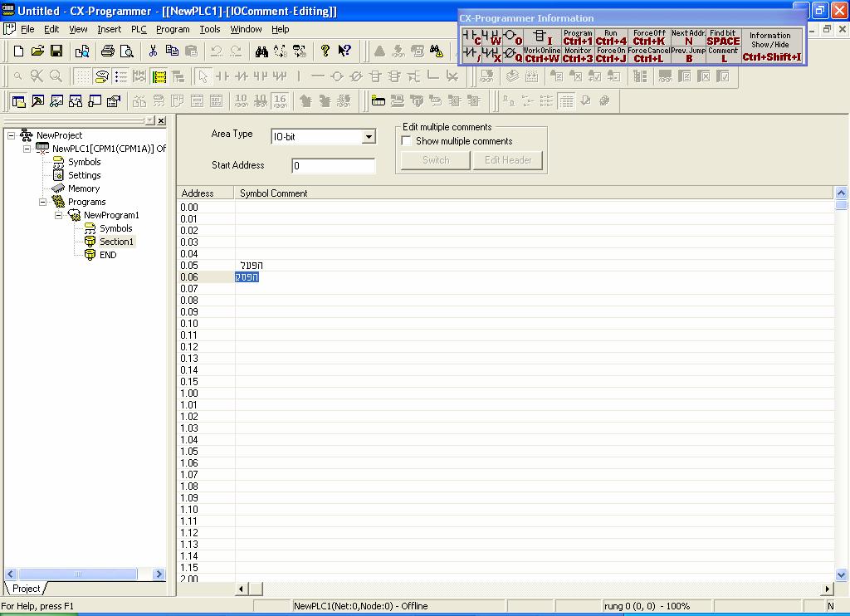Viewport: 850px width, 616px height.
Task: Click the new coil O button
Action: click(x=512, y=37)
